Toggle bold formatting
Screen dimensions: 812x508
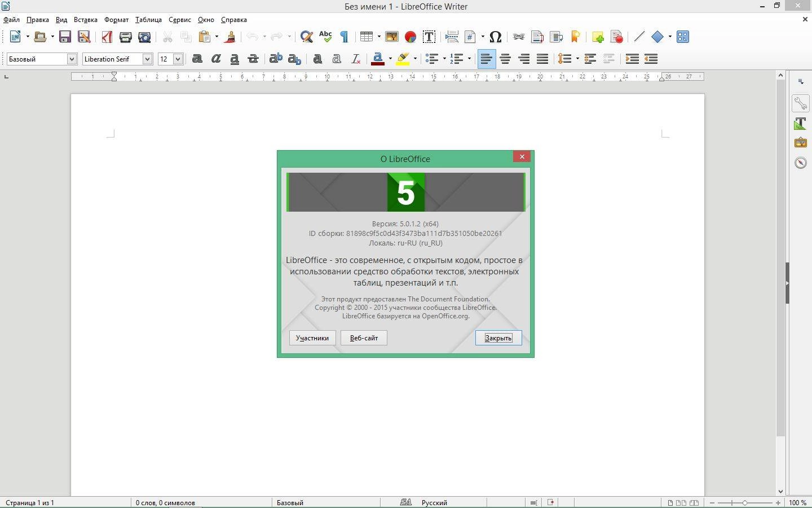[x=197, y=59]
